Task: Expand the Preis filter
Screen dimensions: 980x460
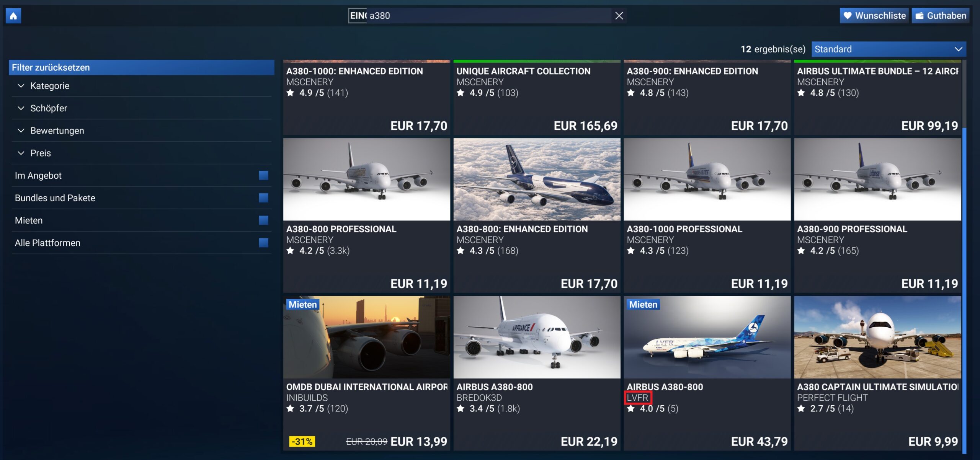Action: [142, 153]
